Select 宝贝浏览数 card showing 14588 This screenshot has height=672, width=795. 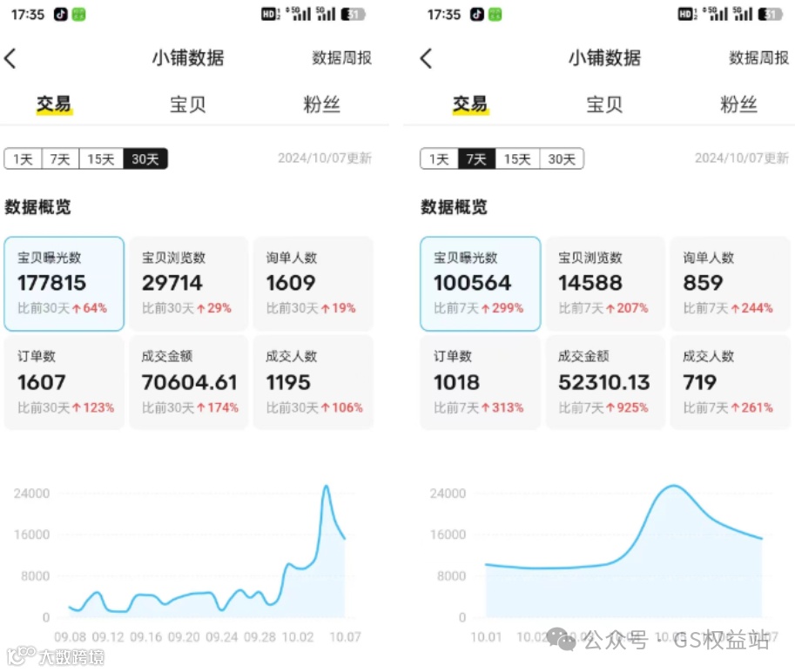pos(605,284)
